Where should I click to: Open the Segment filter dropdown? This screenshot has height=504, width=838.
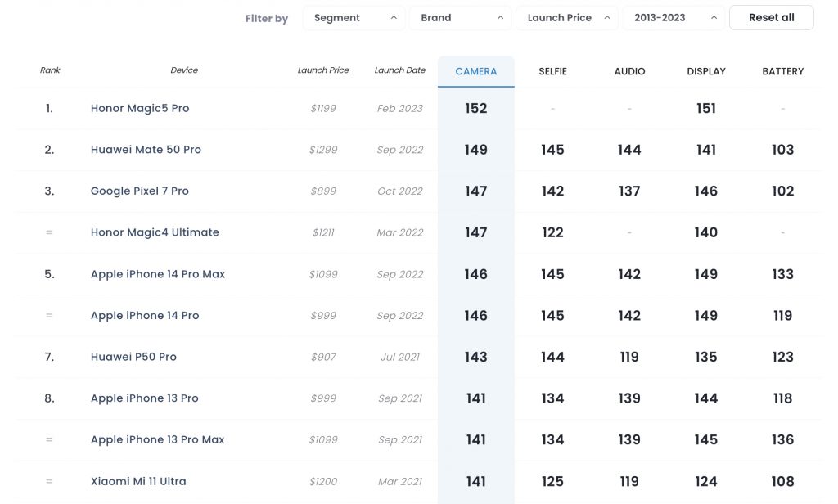pos(354,18)
